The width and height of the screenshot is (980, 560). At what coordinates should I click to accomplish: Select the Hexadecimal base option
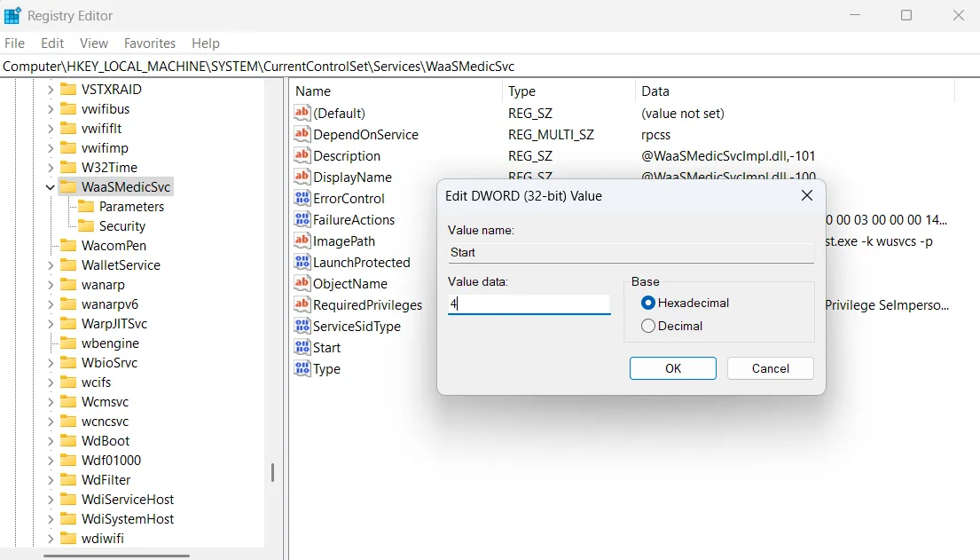tap(647, 302)
